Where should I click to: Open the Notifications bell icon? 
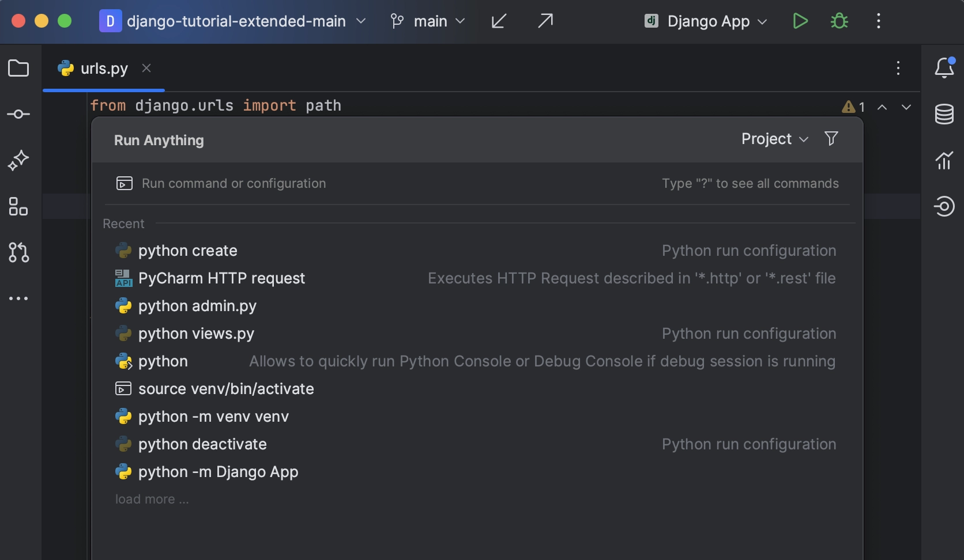point(944,68)
